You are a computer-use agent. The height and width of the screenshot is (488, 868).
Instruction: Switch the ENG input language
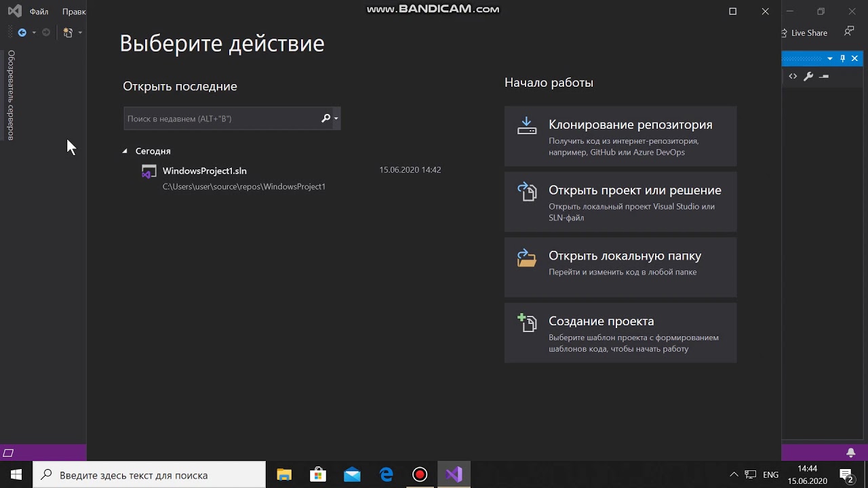pos(770,475)
